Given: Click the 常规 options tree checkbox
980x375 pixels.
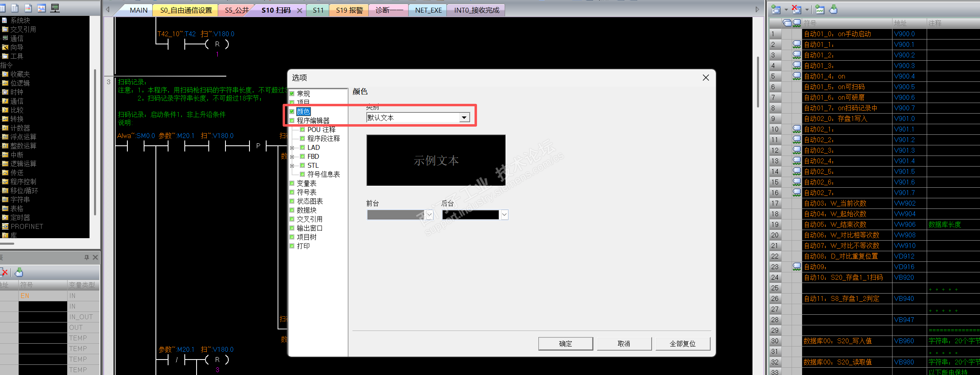Looking at the screenshot, I should point(292,94).
